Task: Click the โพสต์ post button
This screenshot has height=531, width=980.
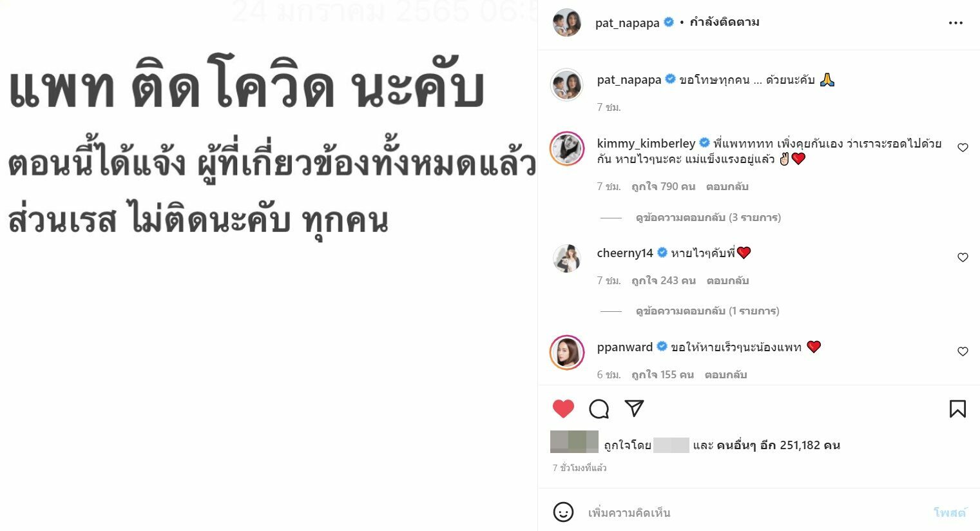Action: pos(950,513)
